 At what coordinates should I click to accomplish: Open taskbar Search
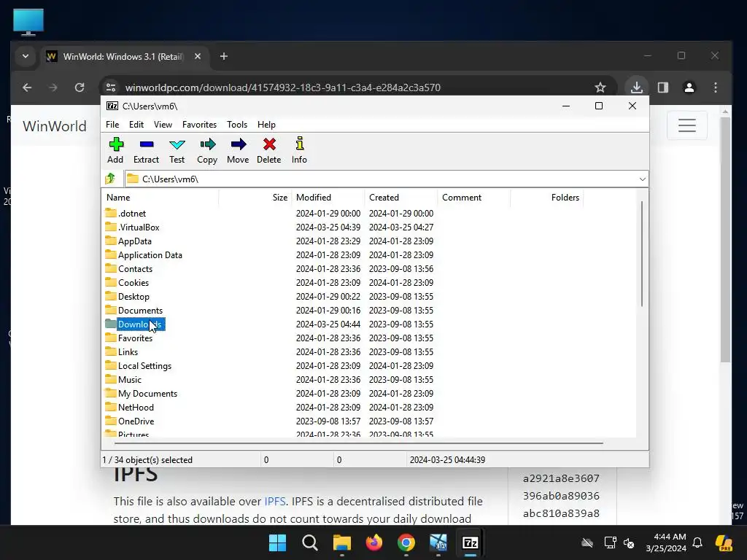click(309, 542)
